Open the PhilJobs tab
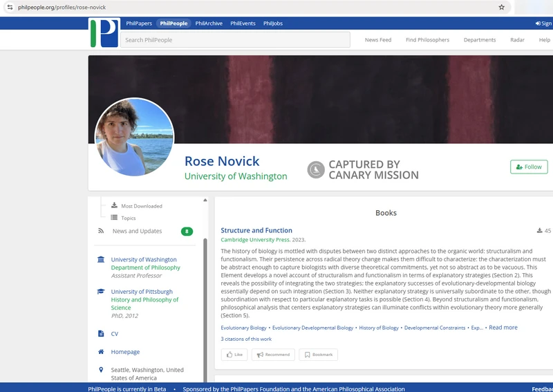The height and width of the screenshot is (392, 553). (x=273, y=24)
